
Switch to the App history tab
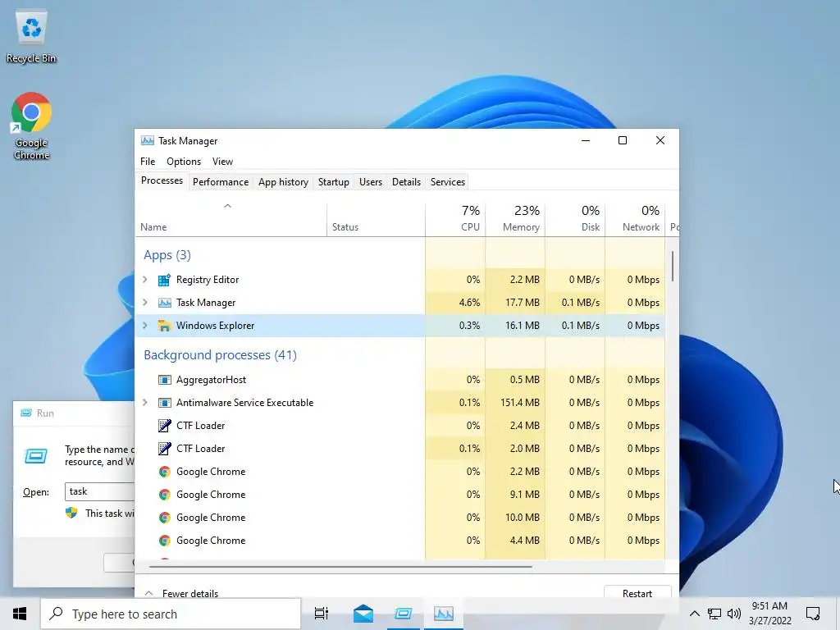click(283, 182)
